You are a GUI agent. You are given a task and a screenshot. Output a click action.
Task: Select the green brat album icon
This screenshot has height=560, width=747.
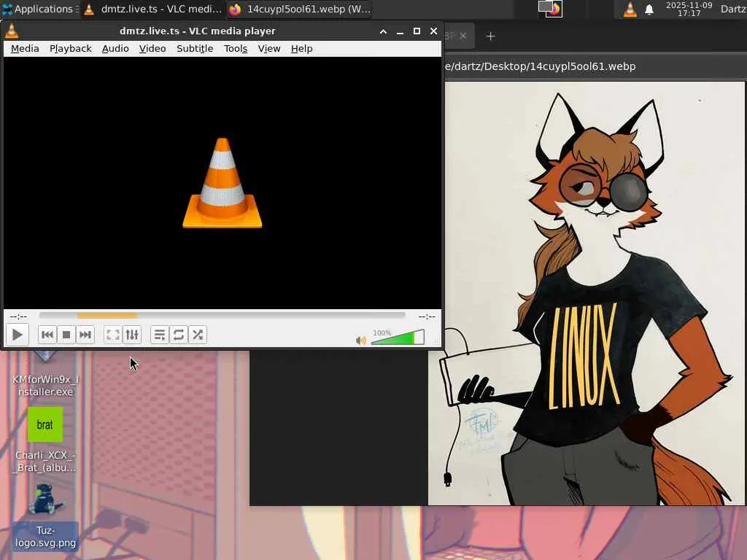click(44, 424)
